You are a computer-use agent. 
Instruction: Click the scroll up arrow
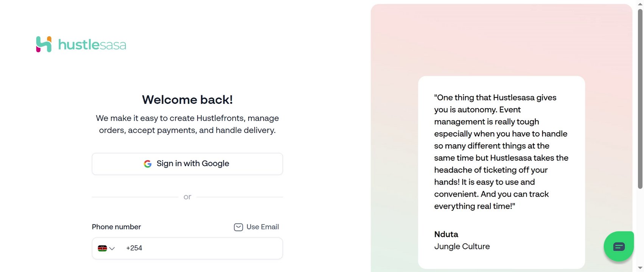pyautogui.click(x=640, y=3)
